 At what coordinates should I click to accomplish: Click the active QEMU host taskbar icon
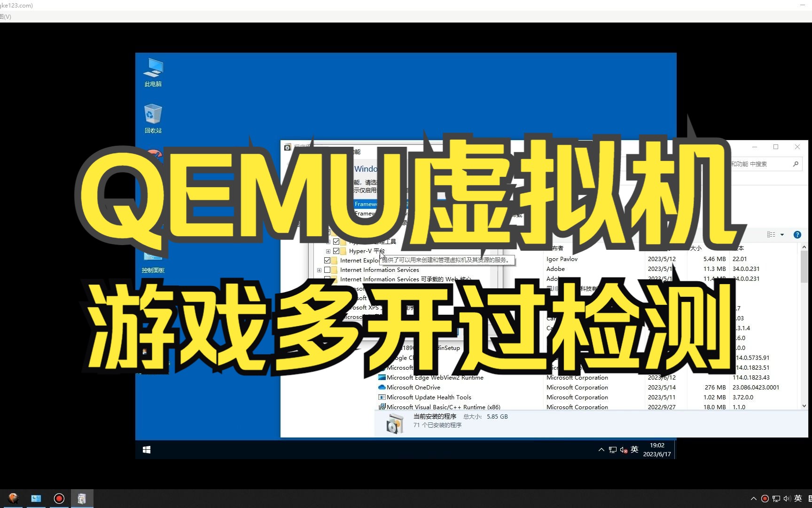[x=82, y=499]
